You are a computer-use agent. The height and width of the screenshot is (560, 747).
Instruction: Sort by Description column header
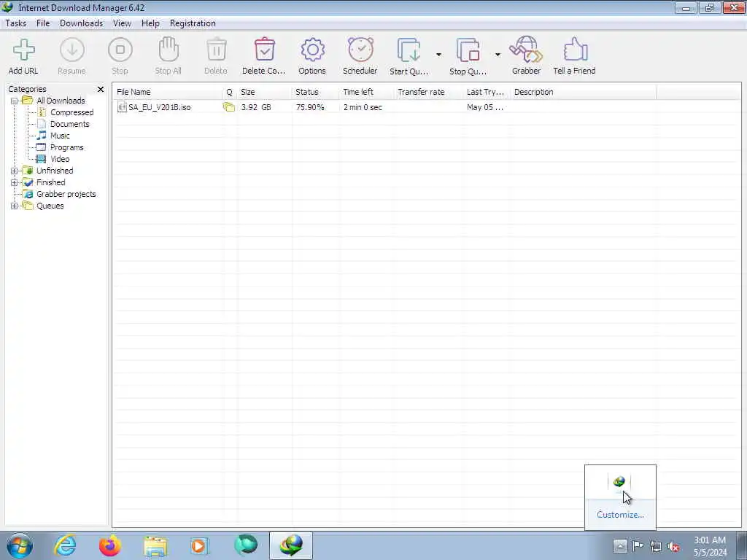coord(583,92)
